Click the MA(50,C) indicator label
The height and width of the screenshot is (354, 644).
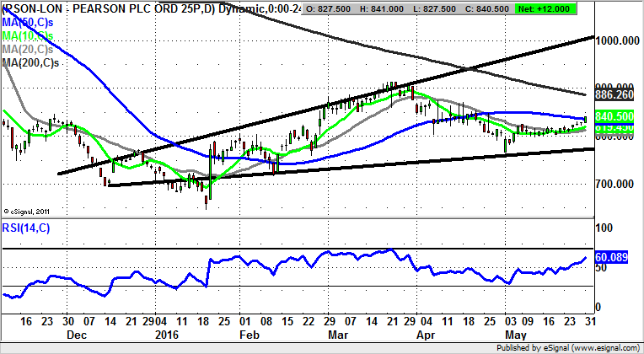click(29, 20)
